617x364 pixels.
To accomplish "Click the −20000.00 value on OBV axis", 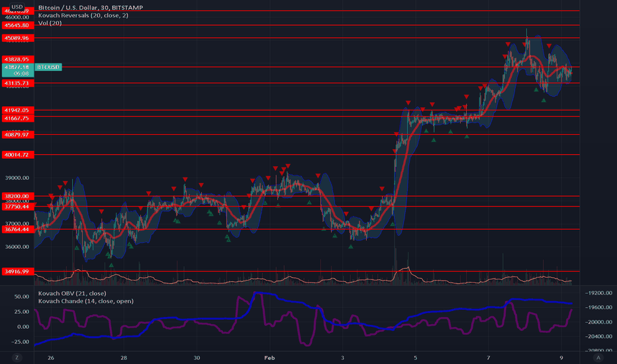I will (598, 322).
